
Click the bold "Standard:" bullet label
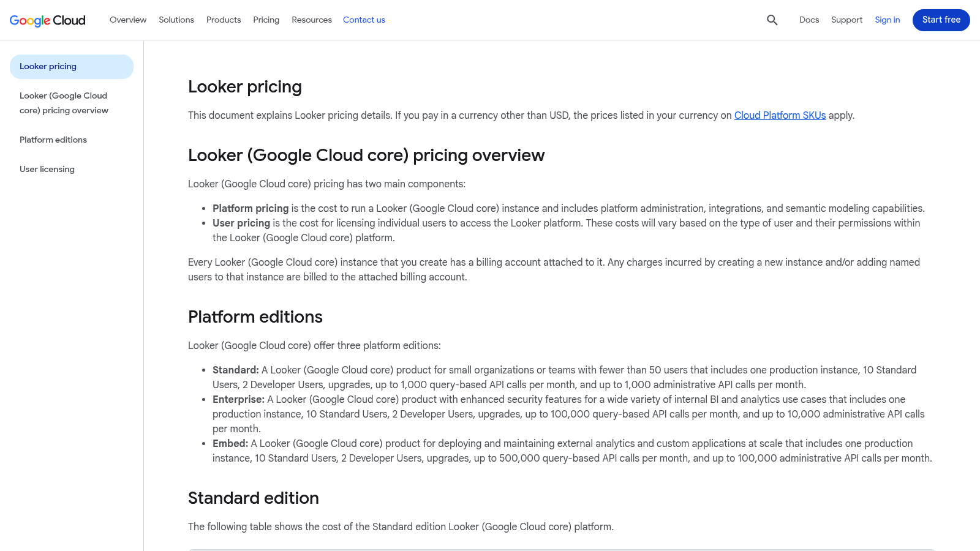(236, 370)
